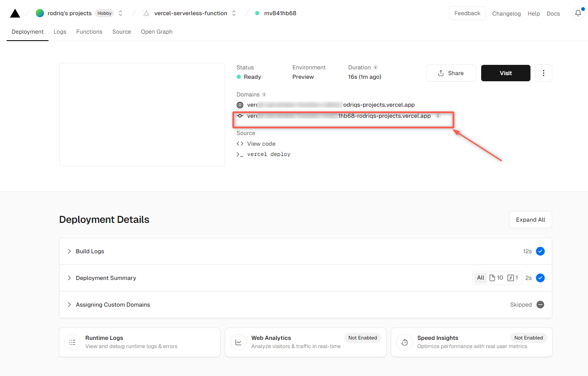This screenshot has height=376, width=588.
Task: Open the Open Graph tab
Action: (x=157, y=32)
